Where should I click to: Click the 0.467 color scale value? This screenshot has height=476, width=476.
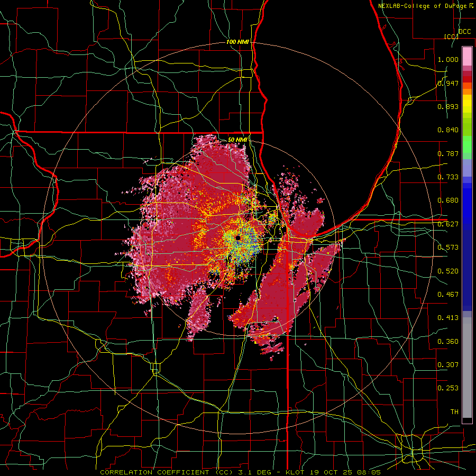coord(448,295)
